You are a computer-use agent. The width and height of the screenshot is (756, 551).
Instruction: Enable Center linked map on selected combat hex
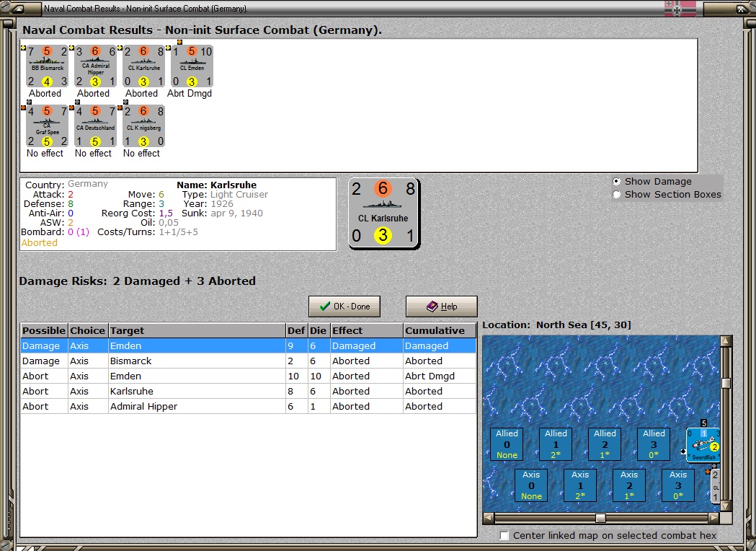(504, 536)
